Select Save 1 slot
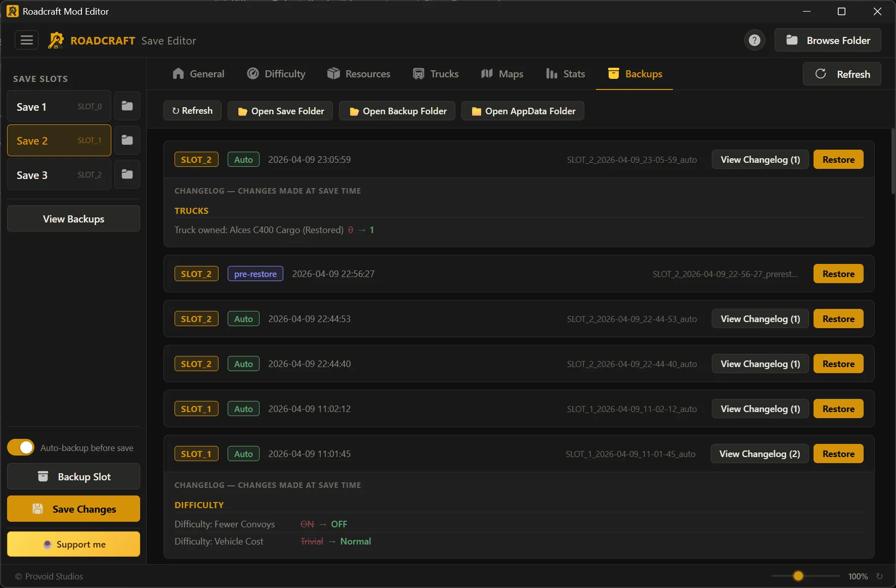 [59, 106]
